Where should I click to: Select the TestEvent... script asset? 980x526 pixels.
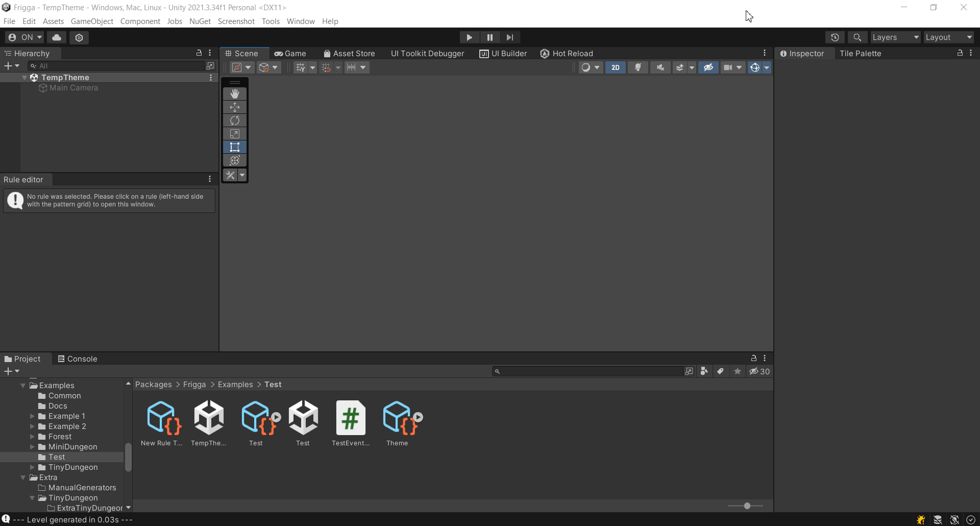pos(351,423)
